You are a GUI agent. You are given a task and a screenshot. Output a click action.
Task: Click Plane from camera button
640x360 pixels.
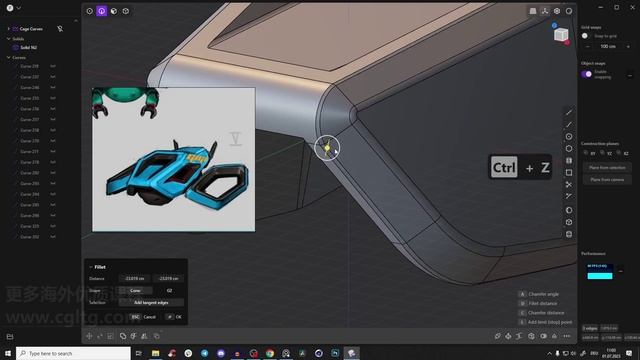point(607,180)
